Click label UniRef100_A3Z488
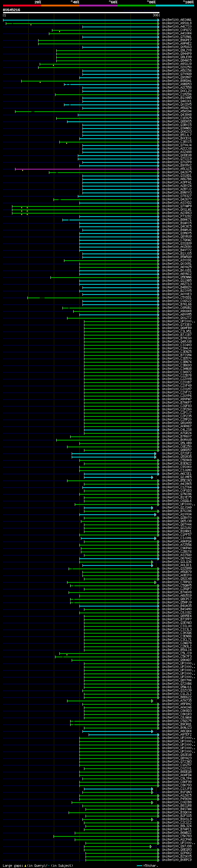Screen dimensions: 197x868 [x=176, y=152]
